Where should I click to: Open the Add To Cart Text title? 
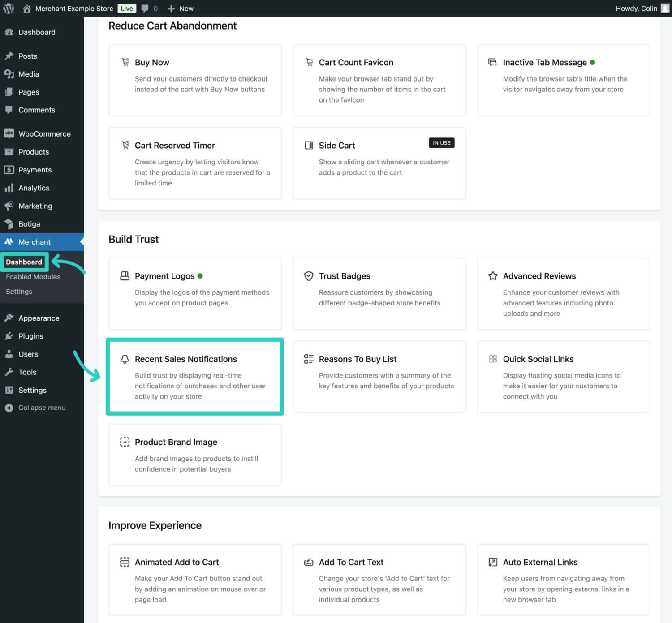point(351,562)
